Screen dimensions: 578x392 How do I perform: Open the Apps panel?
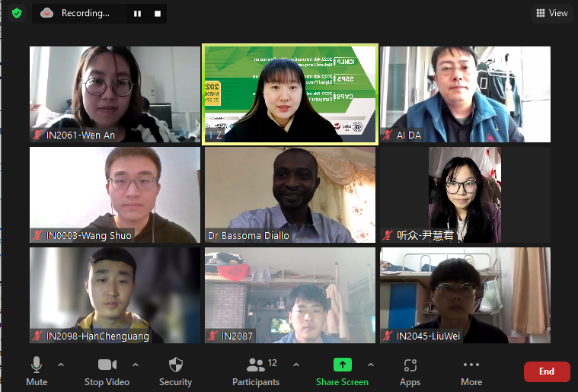[x=410, y=371]
